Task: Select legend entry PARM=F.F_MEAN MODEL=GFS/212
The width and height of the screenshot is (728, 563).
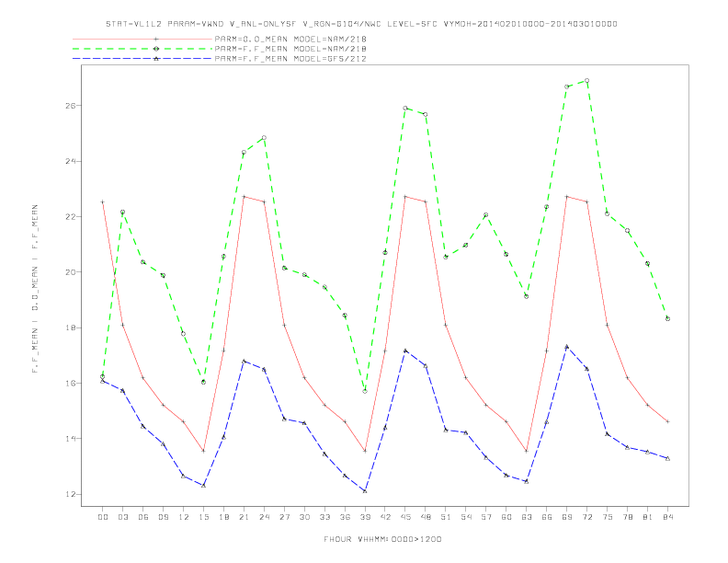Action: click(290, 59)
